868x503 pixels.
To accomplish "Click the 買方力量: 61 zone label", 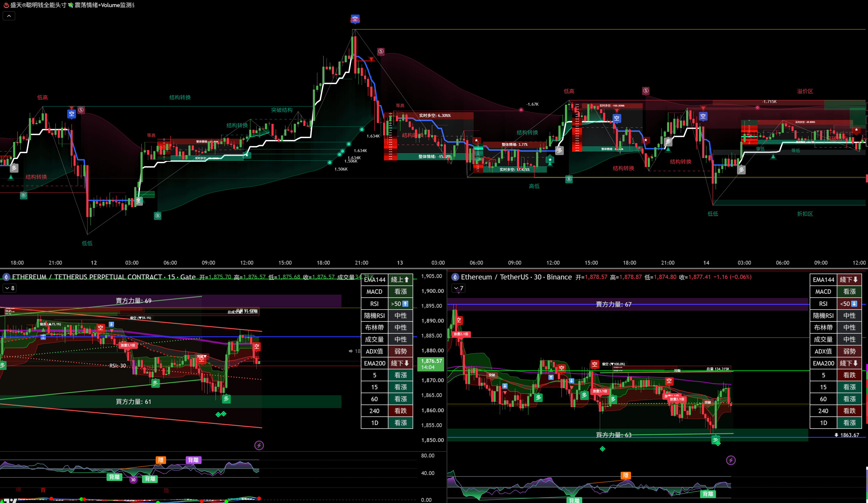I will click(133, 402).
